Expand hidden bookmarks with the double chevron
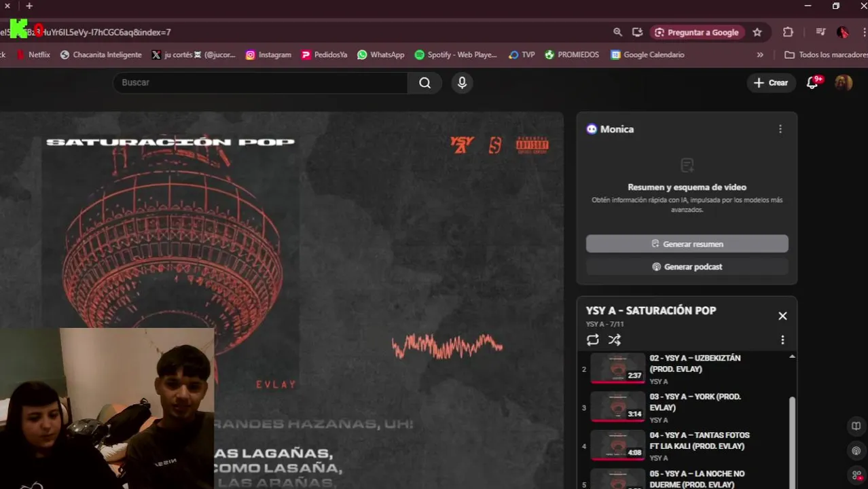The image size is (868, 489). [760, 55]
